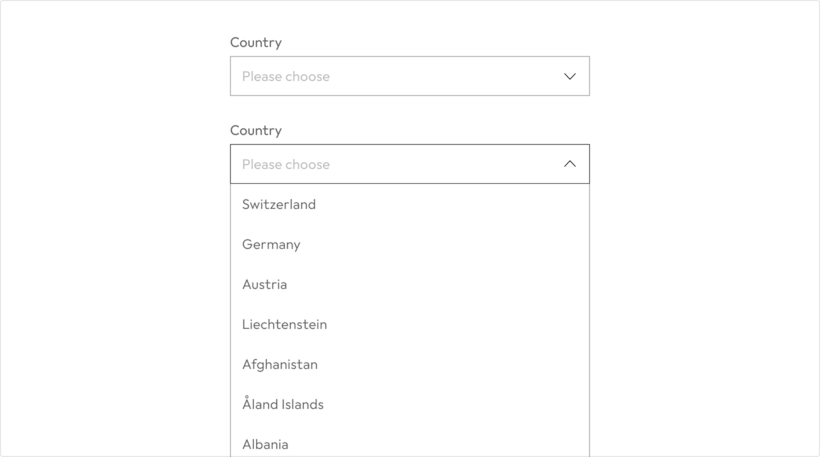
Task: Select Åland Islands in the list
Action: click(x=283, y=404)
